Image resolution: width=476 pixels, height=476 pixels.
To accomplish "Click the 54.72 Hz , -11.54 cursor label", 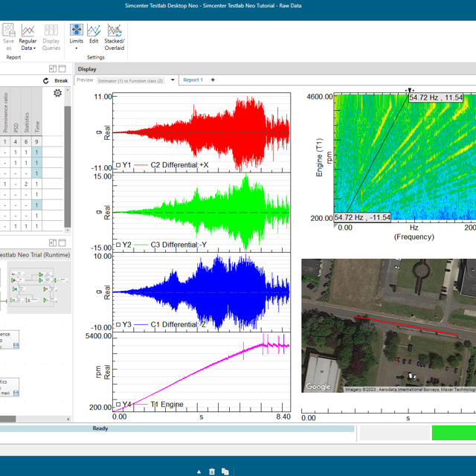I will coord(362,217).
